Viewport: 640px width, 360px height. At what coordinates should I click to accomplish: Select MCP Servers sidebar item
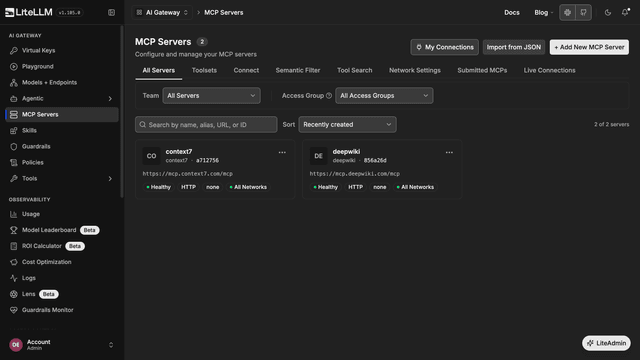(x=62, y=115)
